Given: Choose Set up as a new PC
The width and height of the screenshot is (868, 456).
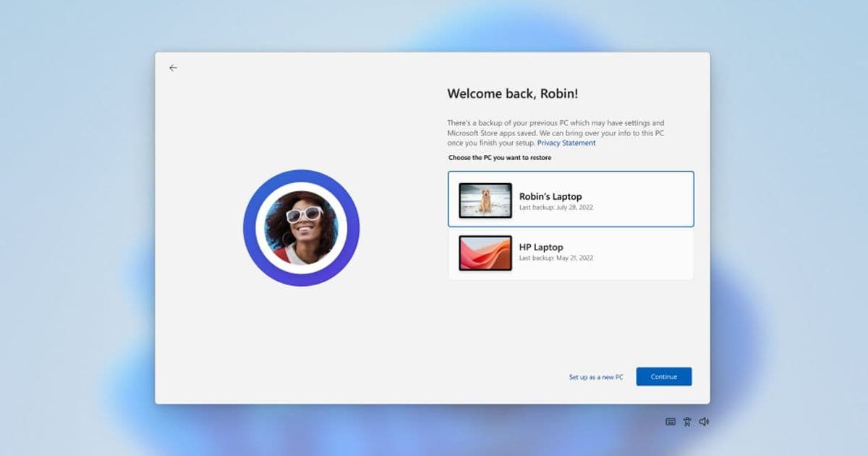Looking at the screenshot, I should pyautogui.click(x=595, y=376).
